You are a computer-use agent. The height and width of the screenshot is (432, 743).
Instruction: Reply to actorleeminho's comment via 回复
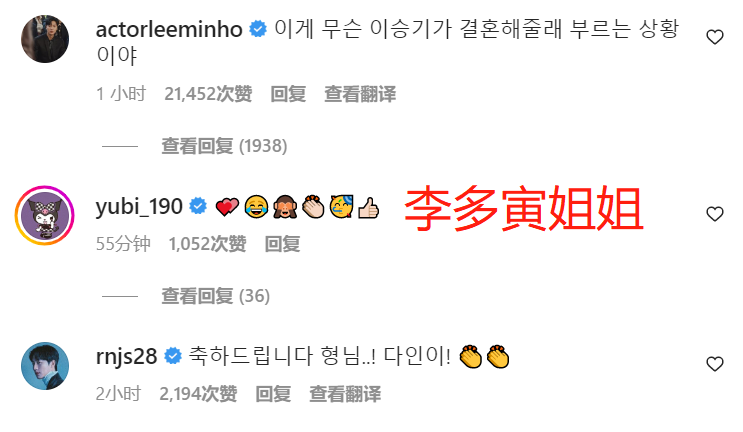pyautogui.click(x=288, y=94)
